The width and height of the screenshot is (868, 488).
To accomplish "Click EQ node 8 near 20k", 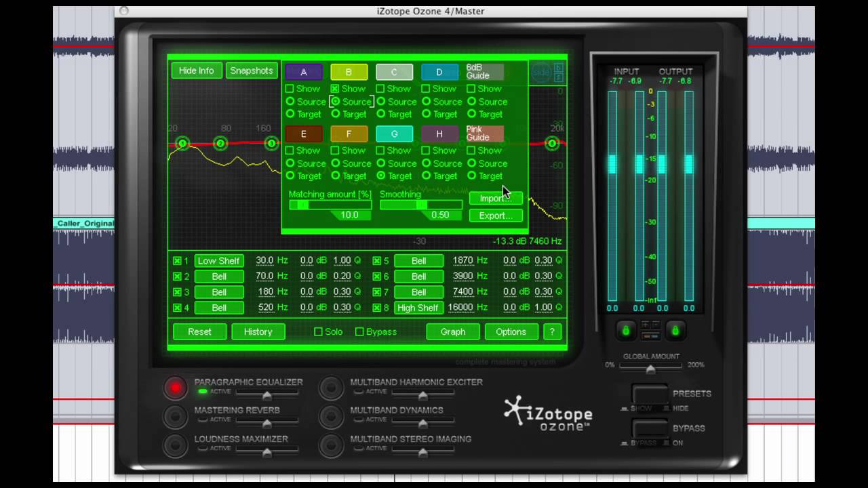I will click(552, 143).
